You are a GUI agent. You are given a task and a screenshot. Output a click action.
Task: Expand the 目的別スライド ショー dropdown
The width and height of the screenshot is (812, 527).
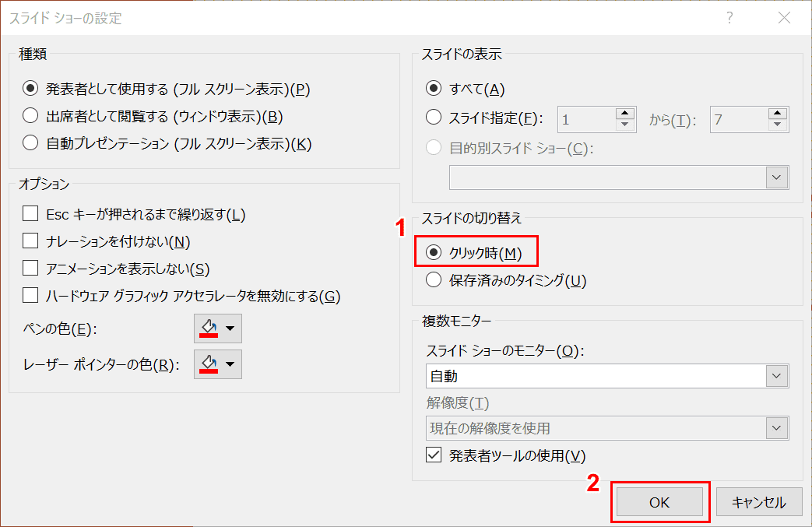pyautogui.click(x=776, y=177)
